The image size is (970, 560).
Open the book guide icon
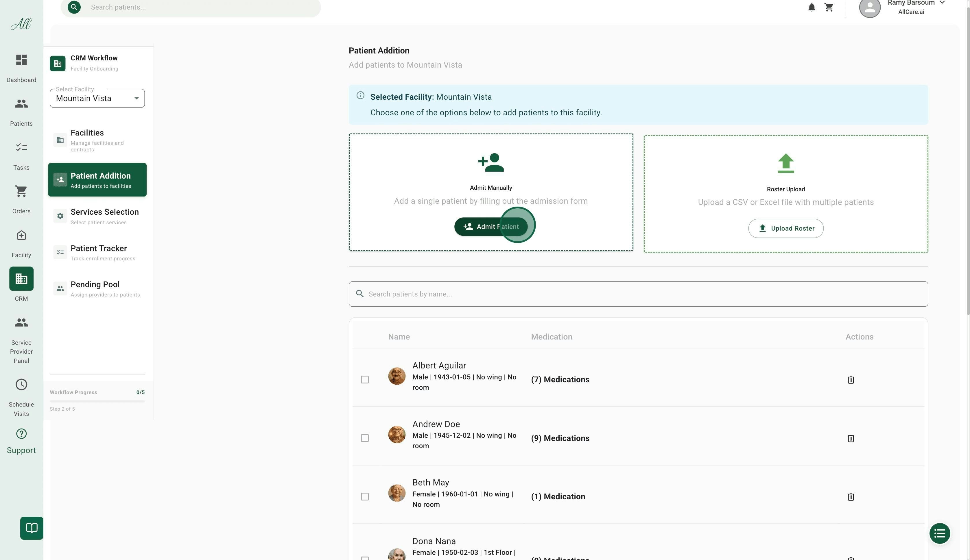[32, 528]
